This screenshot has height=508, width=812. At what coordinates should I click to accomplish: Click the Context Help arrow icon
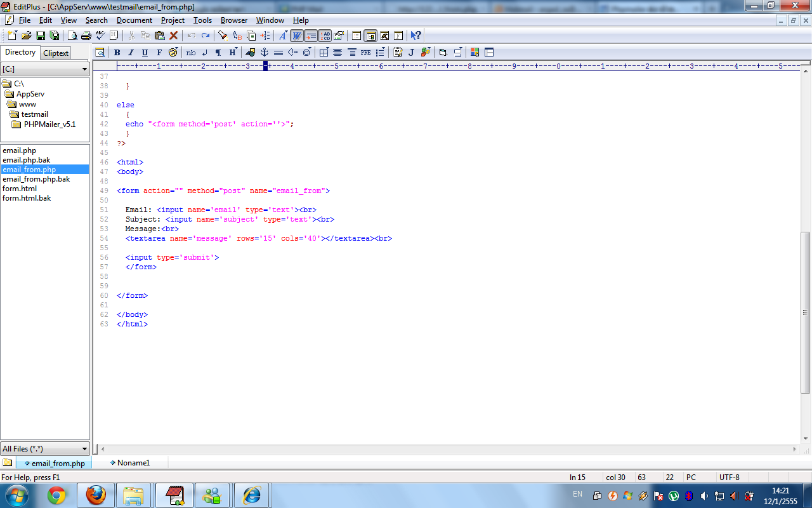click(416, 36)
